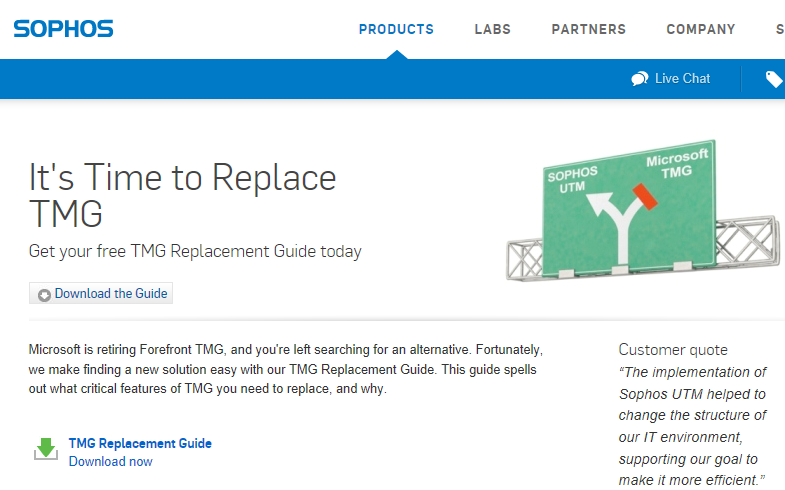785x490 pixels.
Task: Click the price tag icon in blue bar
Action: pos(773,79)
